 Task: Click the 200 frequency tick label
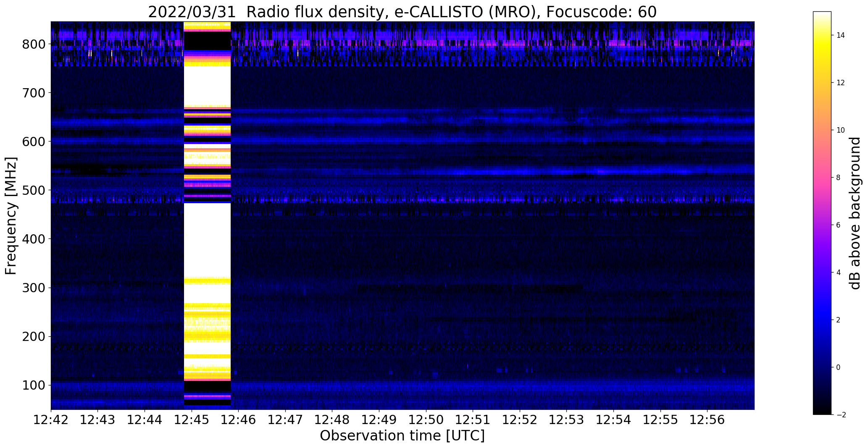point(33,336)
